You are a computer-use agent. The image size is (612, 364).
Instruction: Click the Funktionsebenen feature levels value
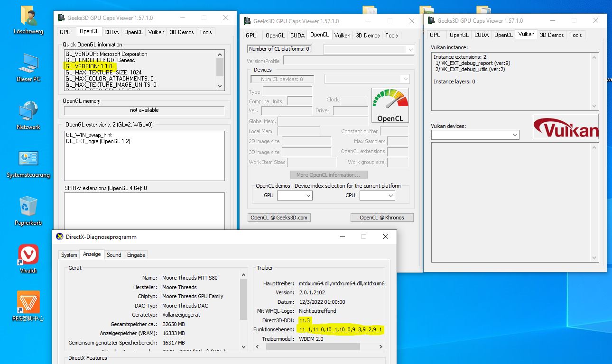tap(341, 329)
